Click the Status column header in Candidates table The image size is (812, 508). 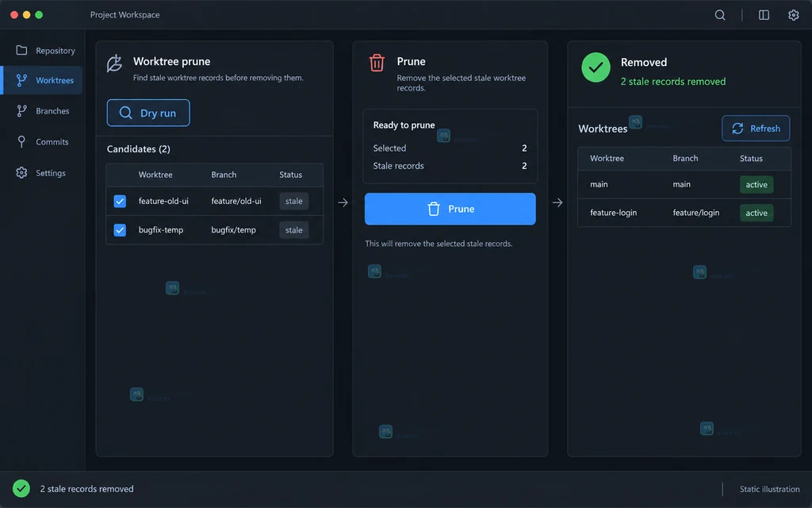click(x=290, y=175)
